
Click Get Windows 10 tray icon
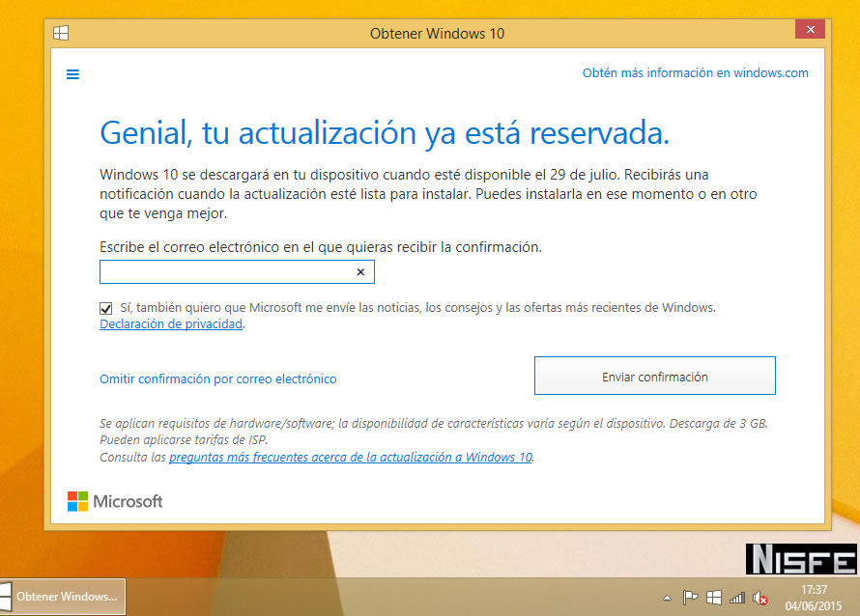pos(714,598)
